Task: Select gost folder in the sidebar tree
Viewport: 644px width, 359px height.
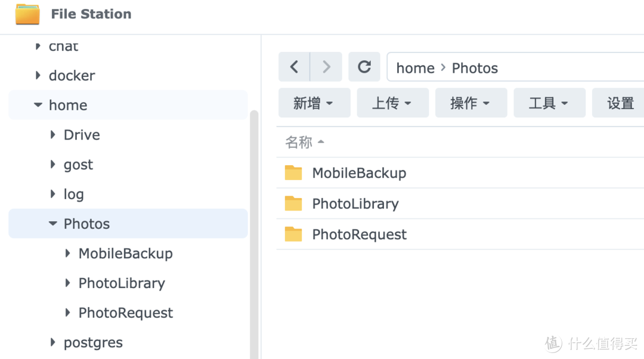Action: coord(79,165)
